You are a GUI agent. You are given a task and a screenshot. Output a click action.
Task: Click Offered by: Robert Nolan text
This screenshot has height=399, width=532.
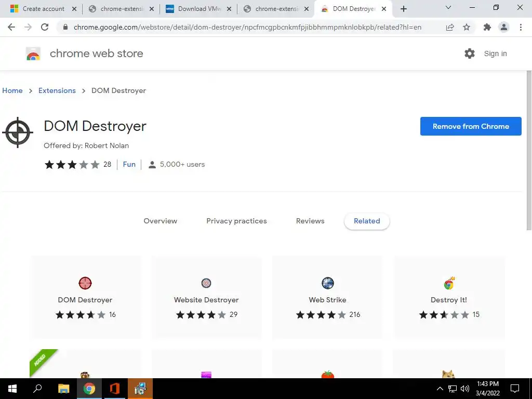point(86,145)
